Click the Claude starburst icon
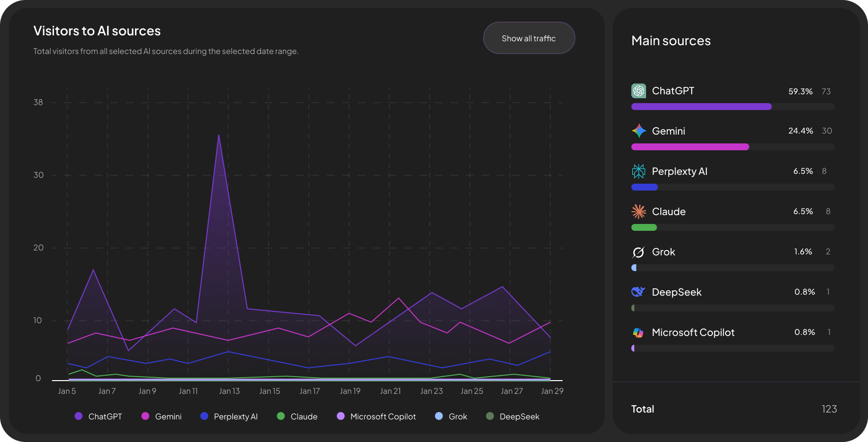The height and width of the screenshot is (442, 868). [x=638, y=212]
